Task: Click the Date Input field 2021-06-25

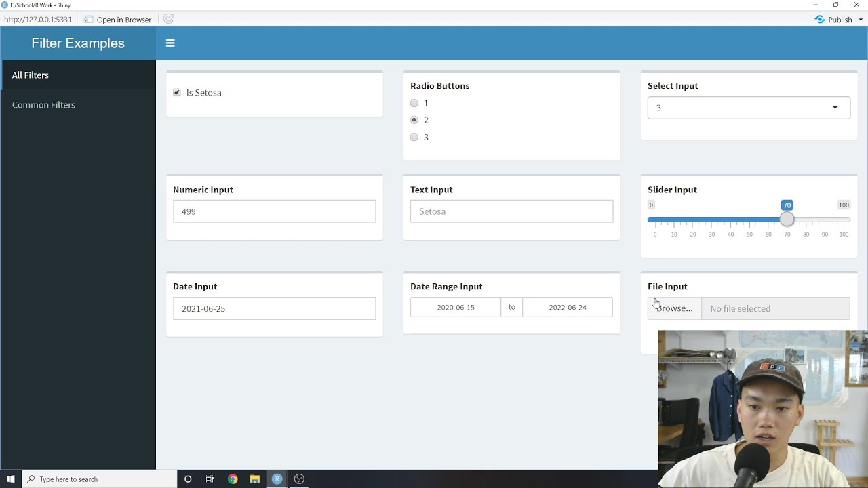Action: coord(274,308)
